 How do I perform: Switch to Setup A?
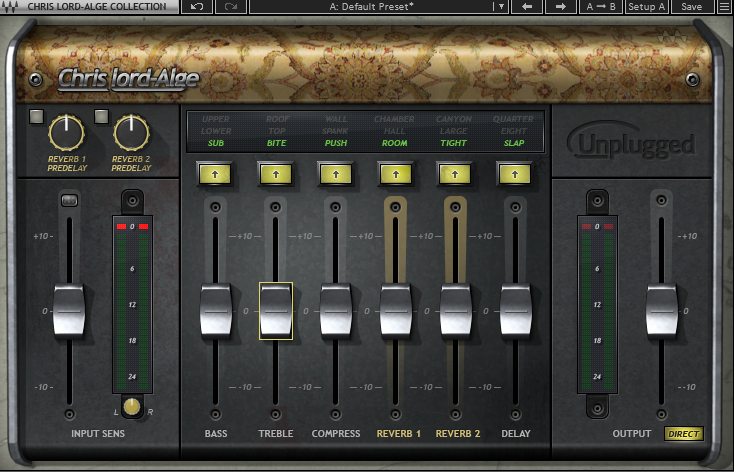click(647, 7)
